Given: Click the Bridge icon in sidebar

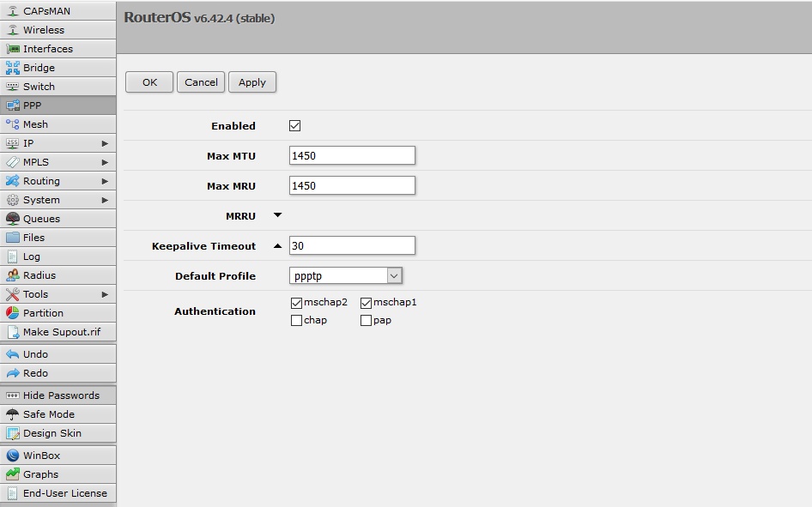Looking at the screenshot, I should coord(13,68).
